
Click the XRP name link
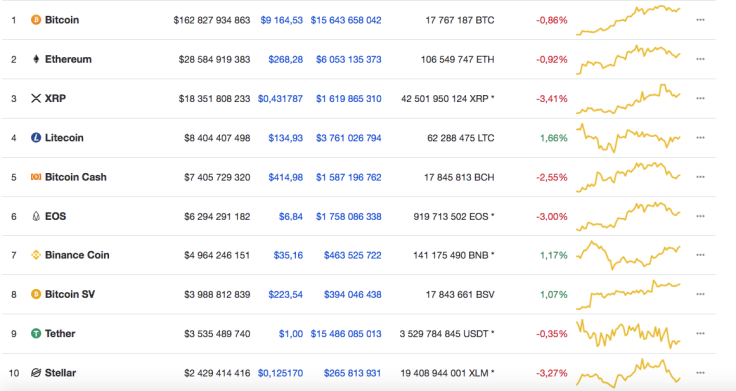[x=55, y=99]
